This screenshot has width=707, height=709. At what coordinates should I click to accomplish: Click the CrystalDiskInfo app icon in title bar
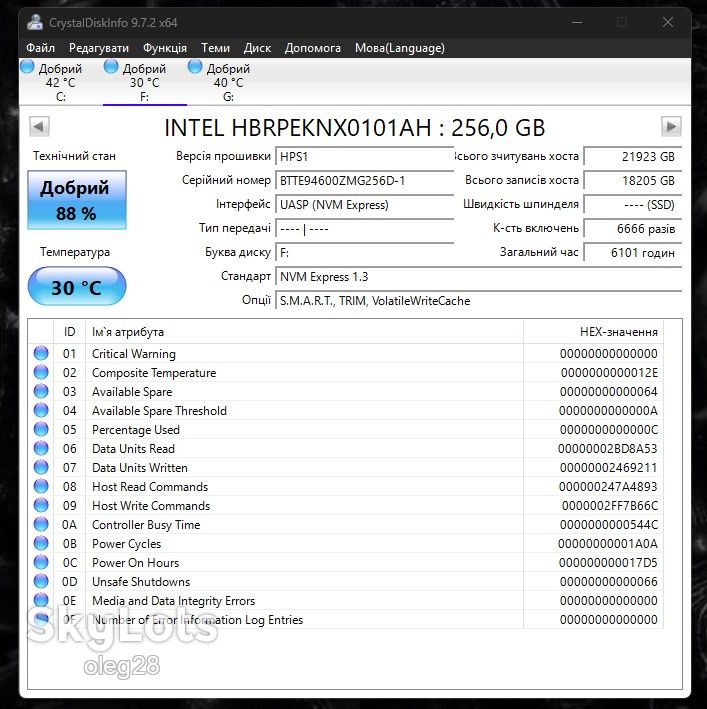click(x=35, y=22)
